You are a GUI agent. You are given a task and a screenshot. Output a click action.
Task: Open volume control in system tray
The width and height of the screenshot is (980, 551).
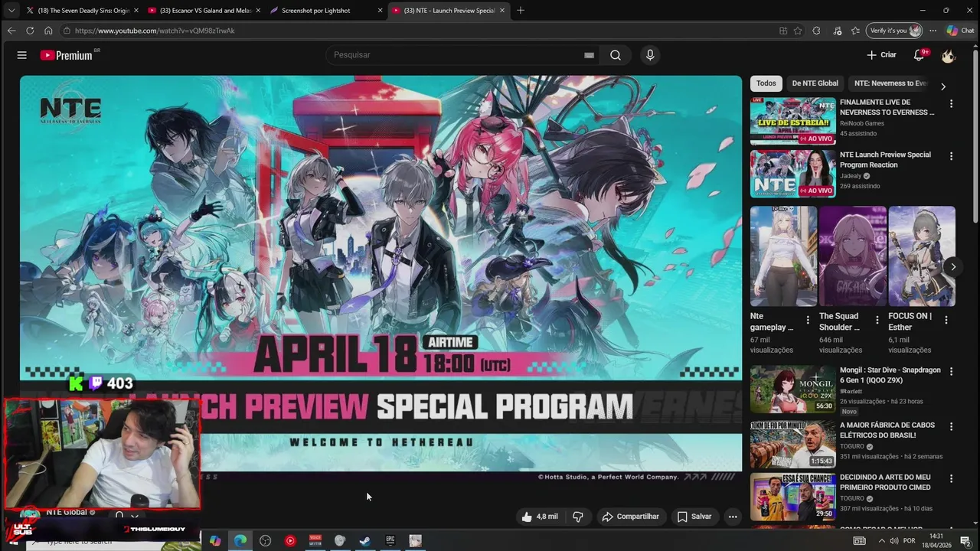tap(893, 541)
